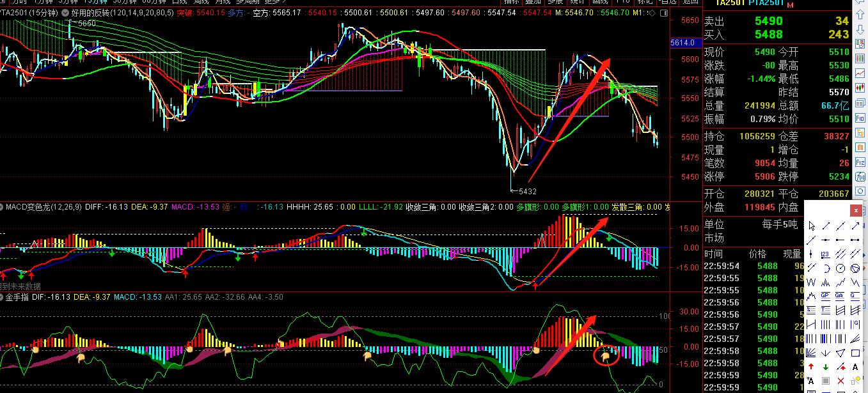Click the 5432 low price label
This screenshot has height=393, width=868.
(528, 191)
